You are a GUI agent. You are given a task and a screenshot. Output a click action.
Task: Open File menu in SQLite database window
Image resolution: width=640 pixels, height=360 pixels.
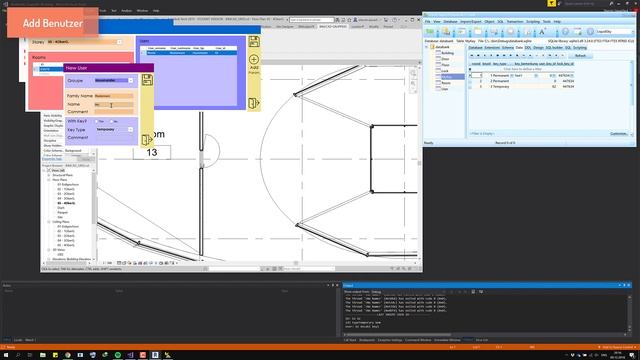(x=427, y=22)
